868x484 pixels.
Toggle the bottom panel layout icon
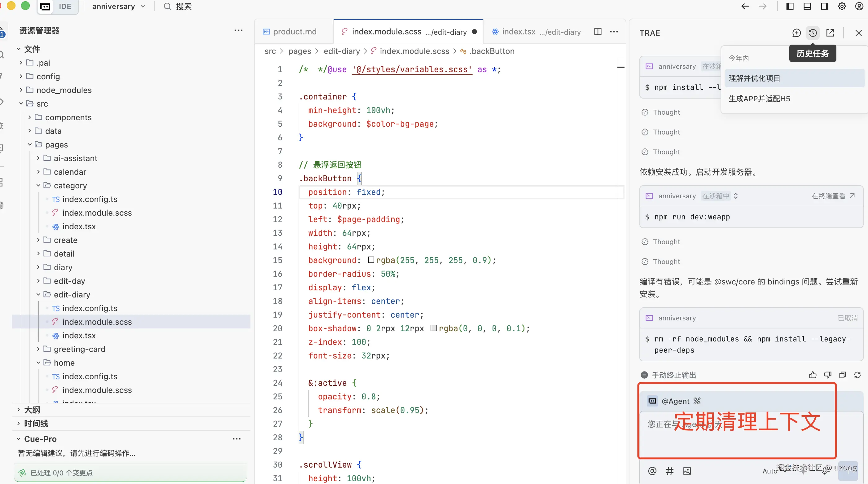[807, 7]
